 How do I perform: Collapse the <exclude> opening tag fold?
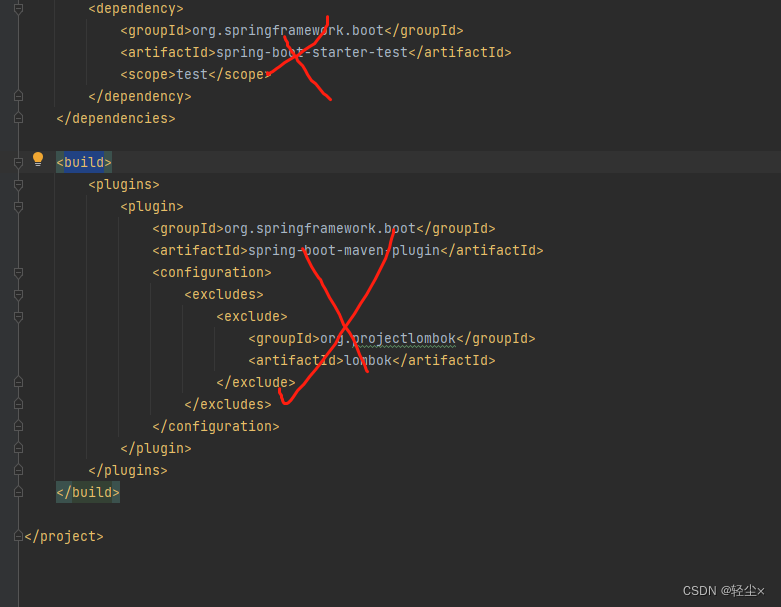coord(18,317)
